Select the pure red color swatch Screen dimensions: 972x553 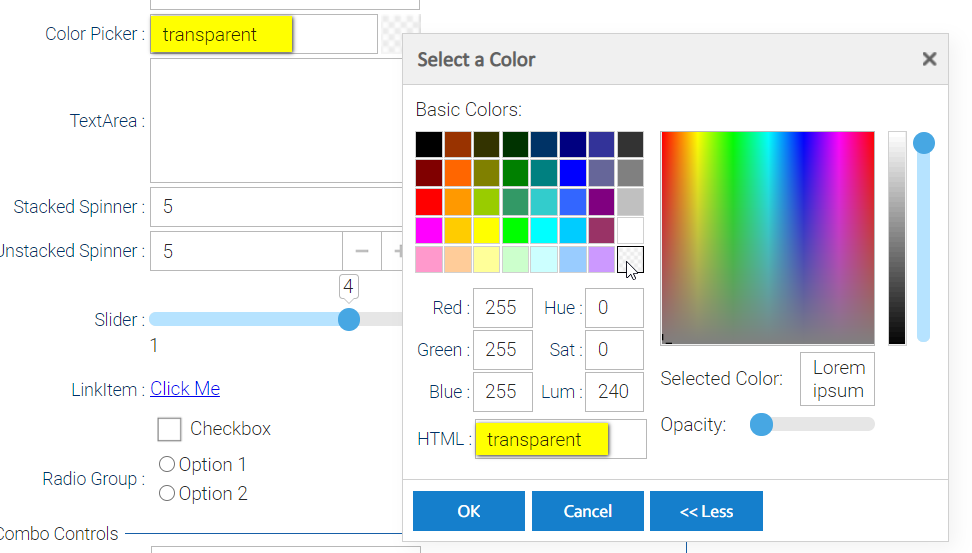pyautogui.click(x=429, y=202)
